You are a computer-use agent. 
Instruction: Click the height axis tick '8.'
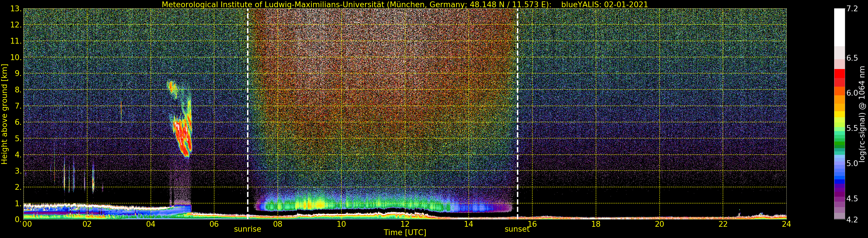tap(18, 90)
